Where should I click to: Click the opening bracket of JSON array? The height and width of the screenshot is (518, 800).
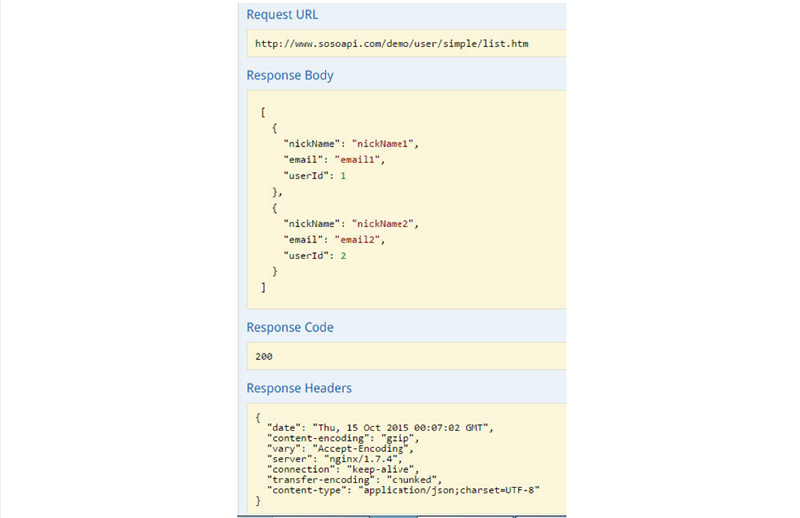tap(263, 112)
